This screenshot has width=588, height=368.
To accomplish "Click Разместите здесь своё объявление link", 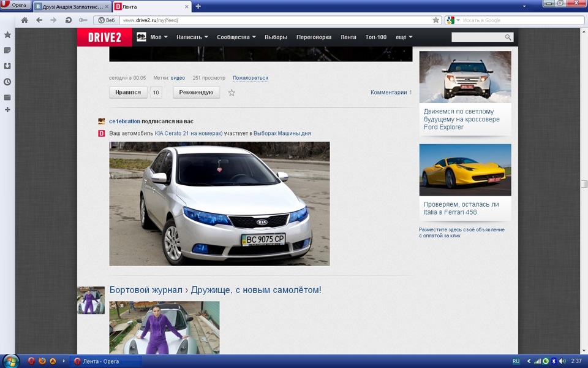I will 462,232.
